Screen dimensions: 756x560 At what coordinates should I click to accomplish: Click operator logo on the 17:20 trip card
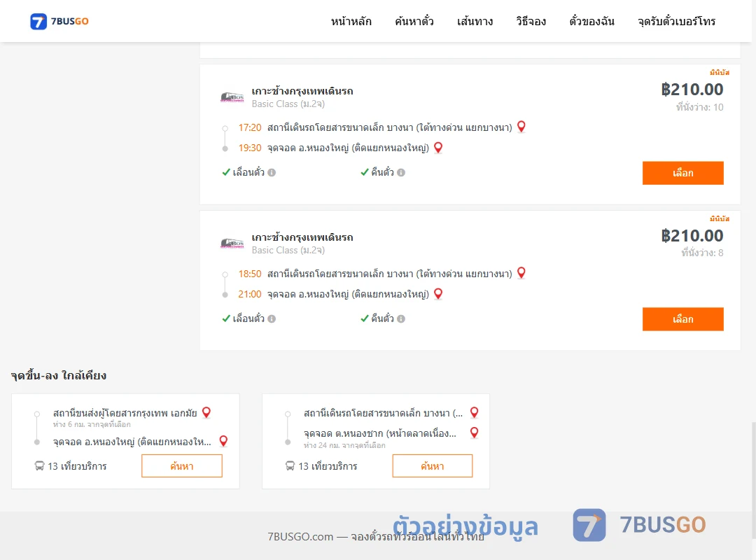[x=232, y=97]
